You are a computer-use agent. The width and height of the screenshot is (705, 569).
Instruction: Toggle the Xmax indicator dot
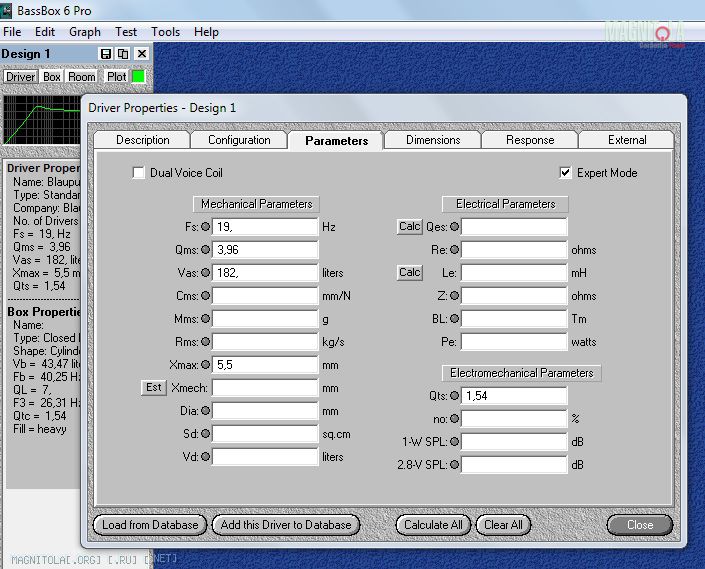pyautogui.click(x=205, y=365)
